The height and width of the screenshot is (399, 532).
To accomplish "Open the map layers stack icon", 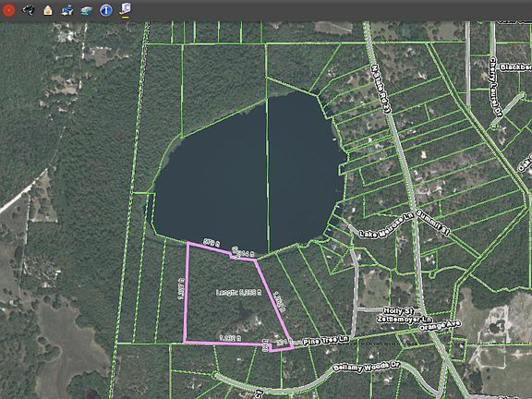I will pos(87,11).
